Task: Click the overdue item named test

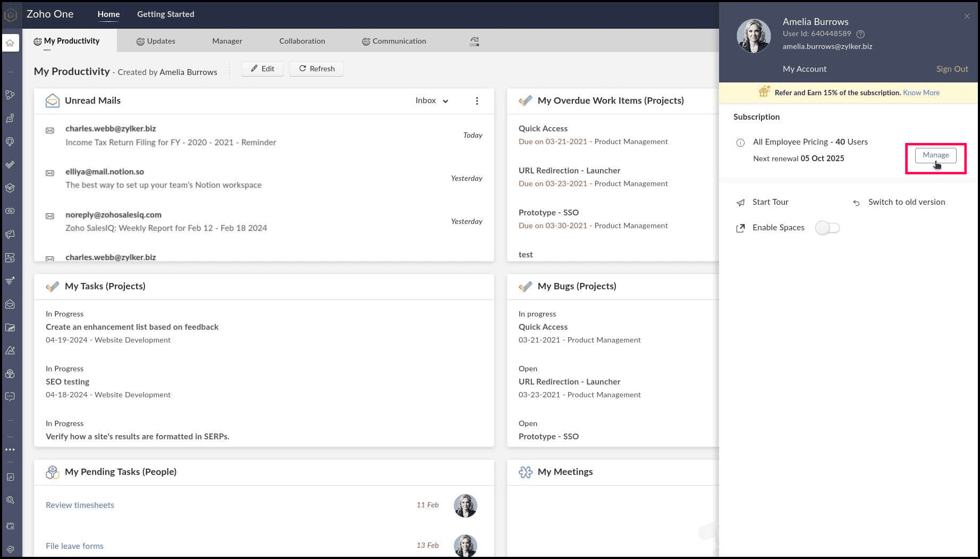Action: 526,255
